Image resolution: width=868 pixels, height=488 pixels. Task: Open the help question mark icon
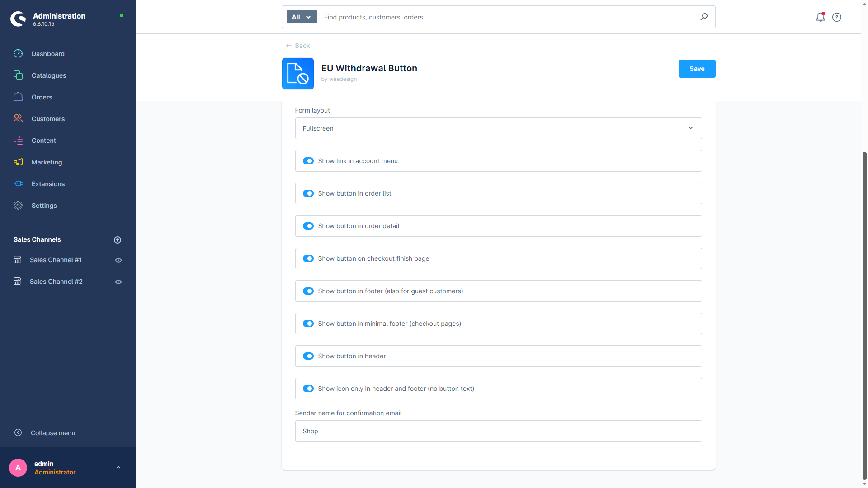click(837, 17)
